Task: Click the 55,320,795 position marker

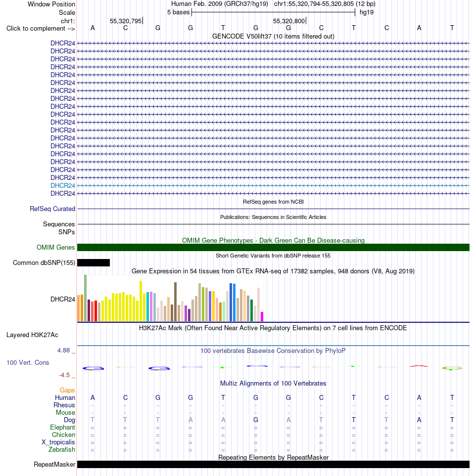Action: tap(126, 21)
